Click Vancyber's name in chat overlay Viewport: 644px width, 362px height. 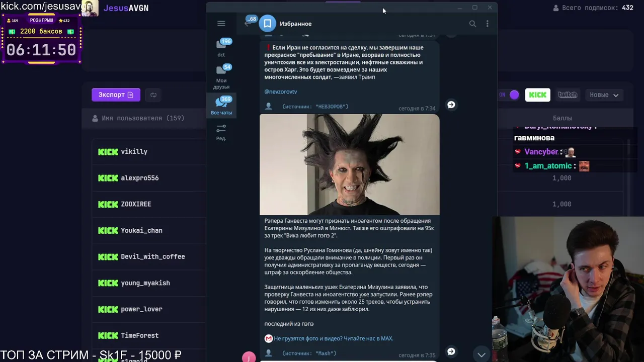(541, 152)
